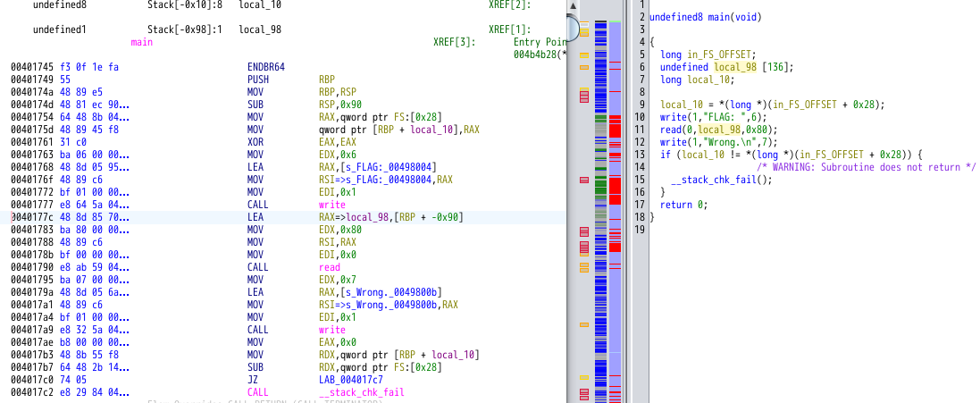Click the if keyword on line 13
Image resolution: width=980 pixels, height=403 pixels.
tap(665, 155)
